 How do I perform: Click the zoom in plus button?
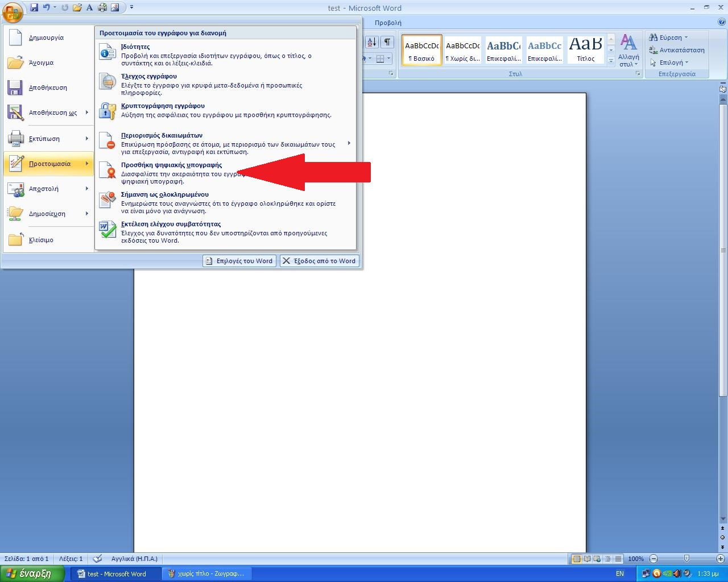(x=721, y=559)
